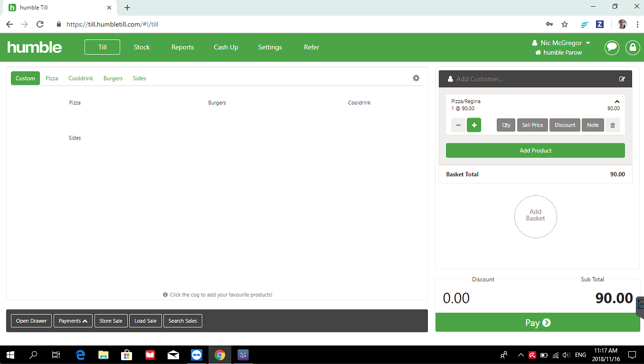Viewport: 644px width, 364px height.
Task: Open File Explorer from taskbar
Action: (104, 355)
